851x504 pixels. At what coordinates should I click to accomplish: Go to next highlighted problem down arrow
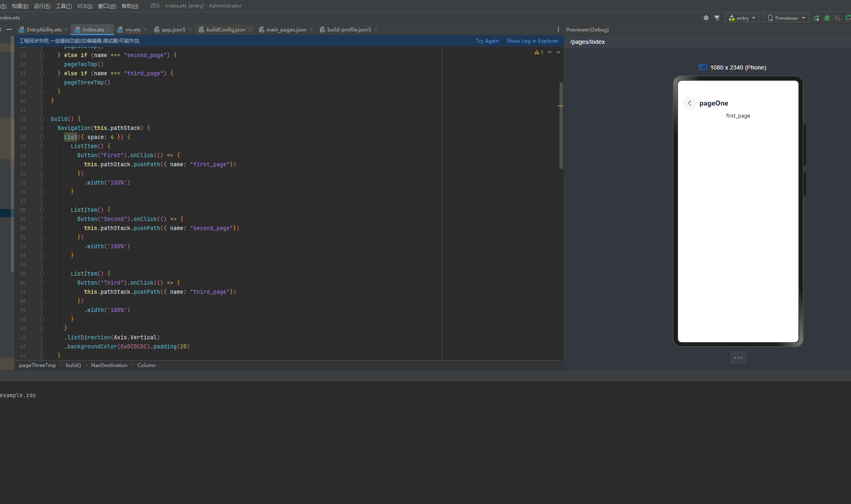tap(558, 52)
